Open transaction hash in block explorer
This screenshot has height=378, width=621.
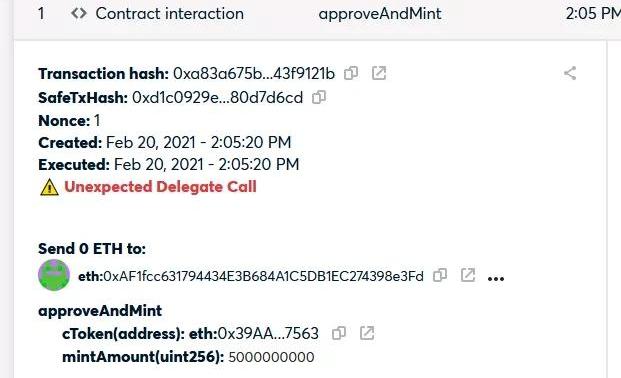click(379, 73)
